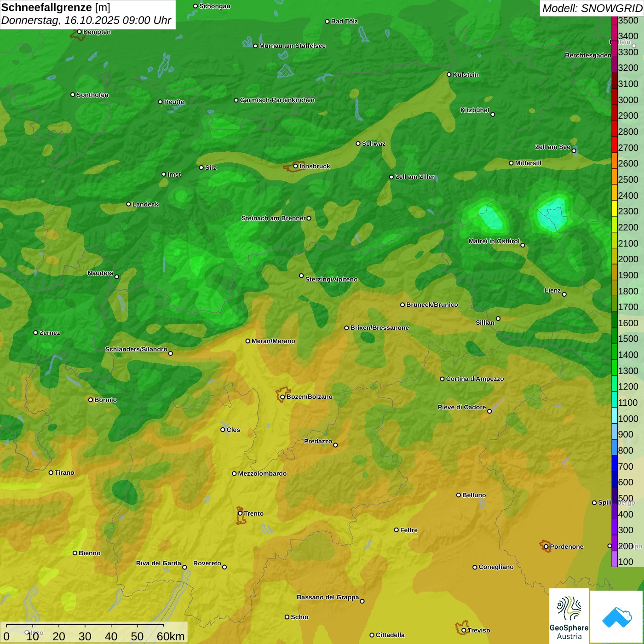Select the Trento city marker
This screenshot has width=644, height=644.
pos(240,513)
